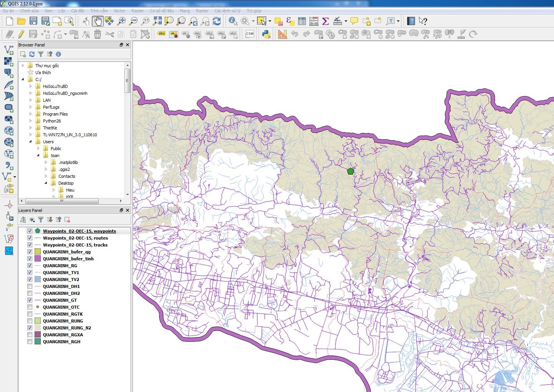Open the Vector menu
554x392 pixels.
(119, 11)
